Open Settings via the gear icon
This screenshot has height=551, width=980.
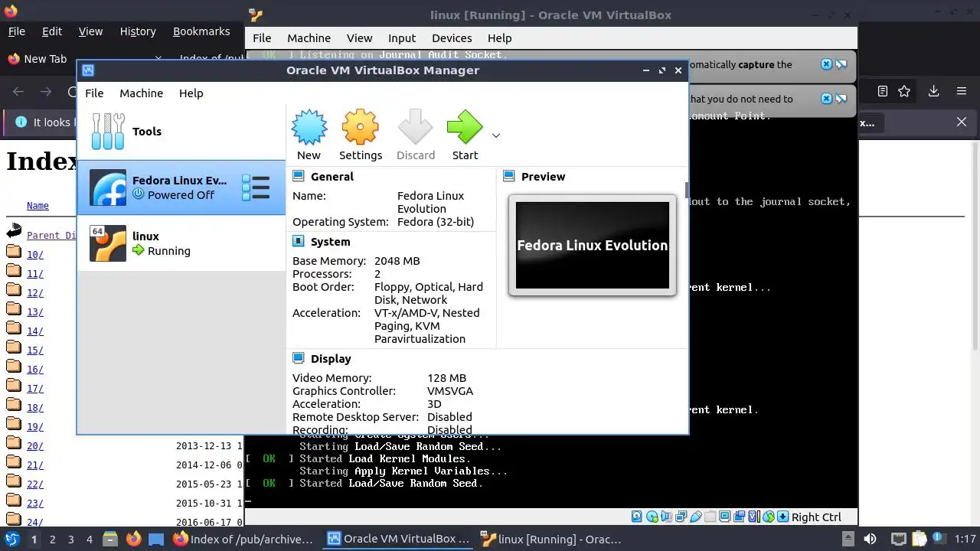coord(361,127)
